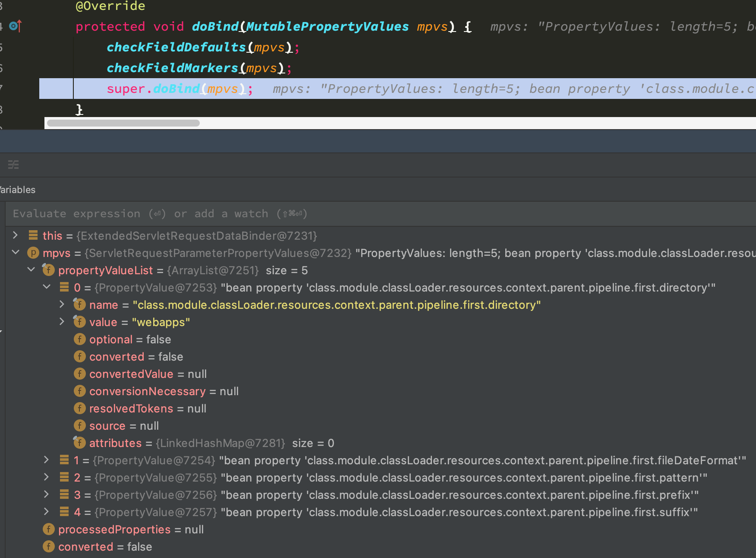Click field icon next to name
The width and height of the screenshot is (756, 558).
tap(79, 304)
